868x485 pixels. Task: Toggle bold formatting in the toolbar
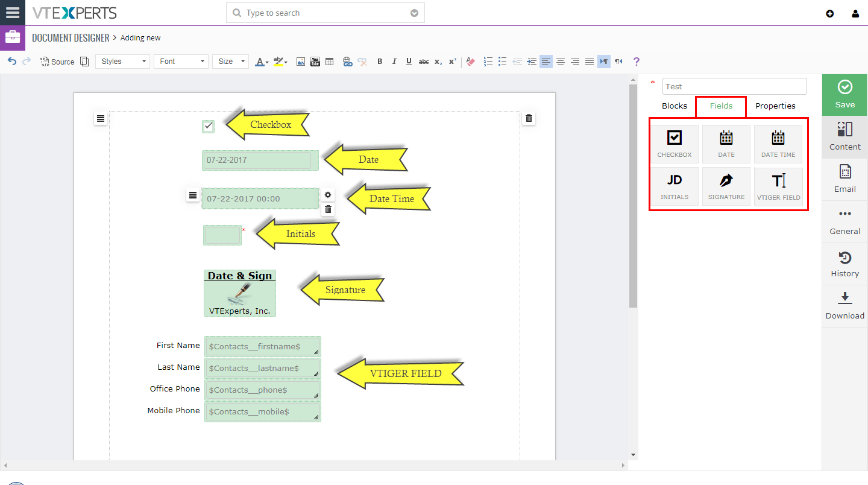(x=380, y=61)
